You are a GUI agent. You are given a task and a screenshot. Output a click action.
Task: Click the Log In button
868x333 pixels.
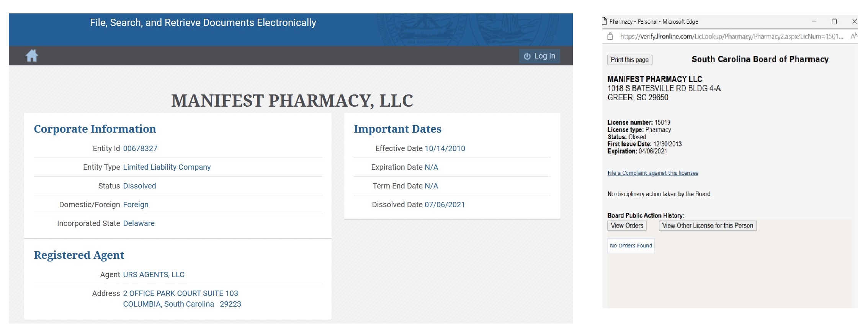(x=539, y=56)
